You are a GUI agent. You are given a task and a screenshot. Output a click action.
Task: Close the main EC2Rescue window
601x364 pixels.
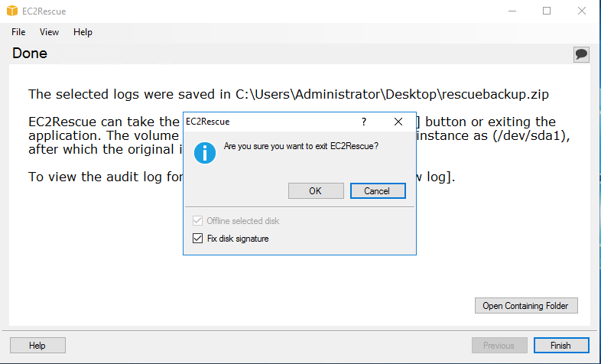[x=581, y=11]
